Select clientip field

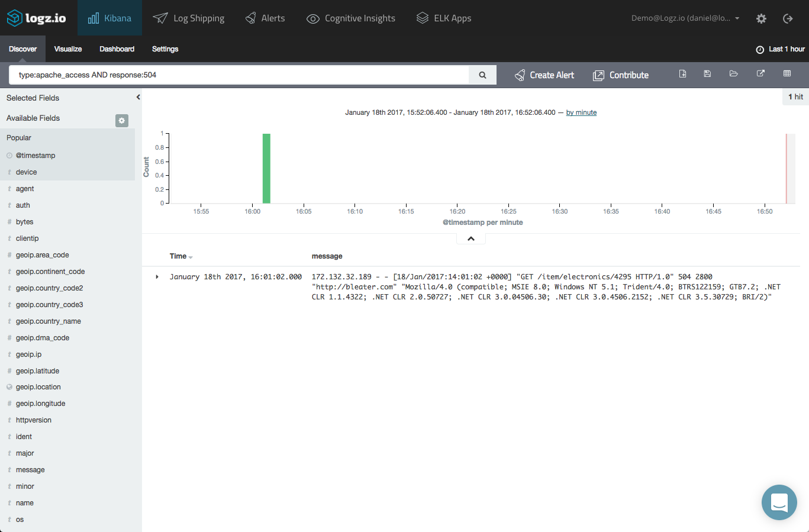pos(27,238)
